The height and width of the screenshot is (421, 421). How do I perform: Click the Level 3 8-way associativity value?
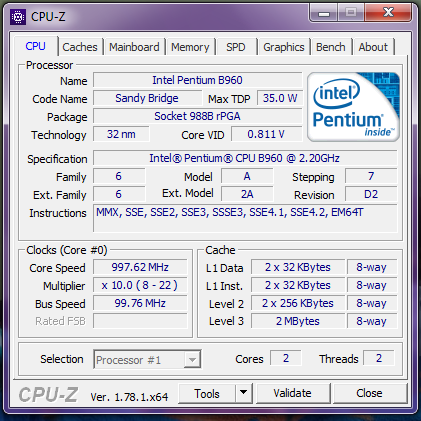pos(372,321)
